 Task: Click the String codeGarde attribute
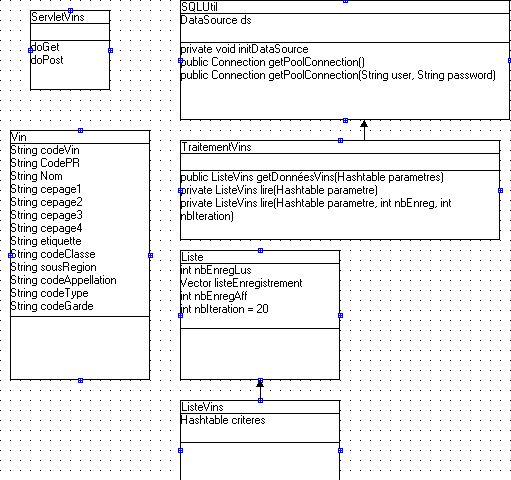[x=52, y=306]
